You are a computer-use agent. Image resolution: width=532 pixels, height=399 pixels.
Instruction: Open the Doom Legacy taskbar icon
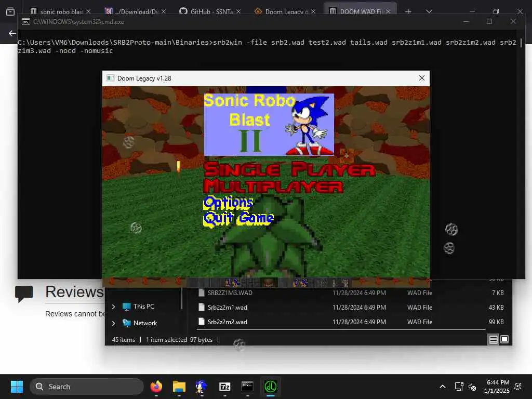(270, 387)
